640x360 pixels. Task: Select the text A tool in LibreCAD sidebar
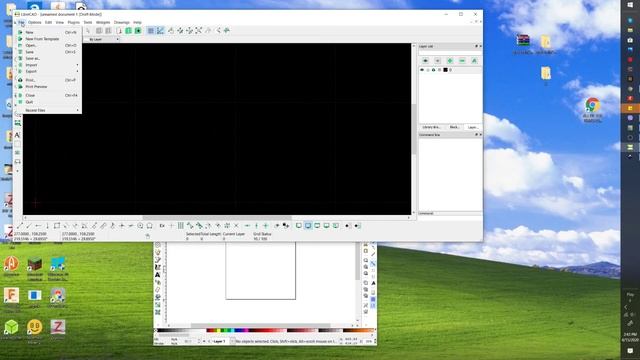[x=18, y=135]
